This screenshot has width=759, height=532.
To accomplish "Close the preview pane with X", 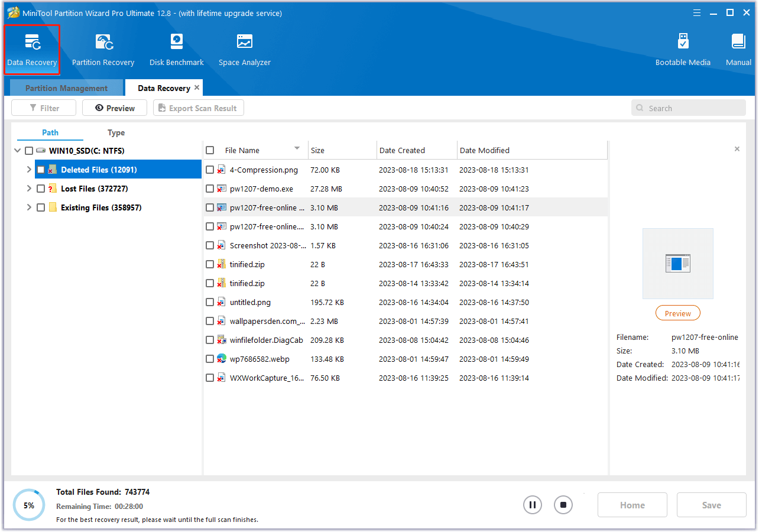I will coord(737,149).
